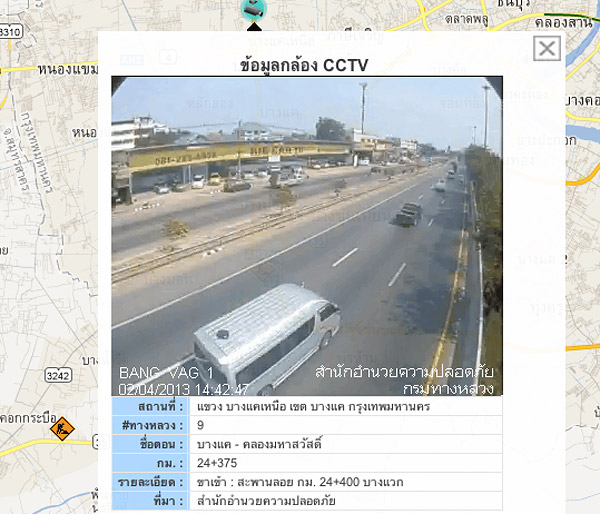Click the หนองแขม district label on map

click(x=68, y=70)
